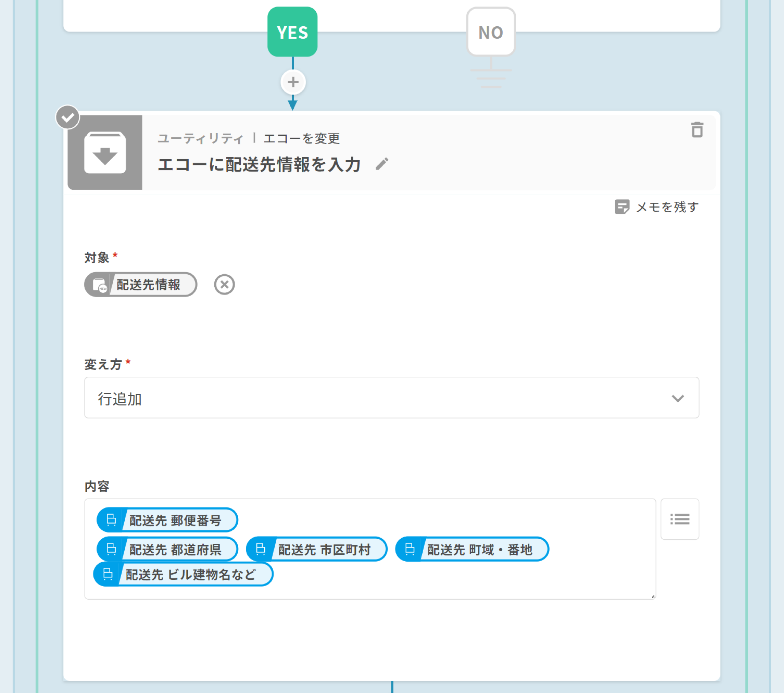Toggle the step completion checkmark circle
This screenshot has height=693, width=784.
[x=68, y=117]
